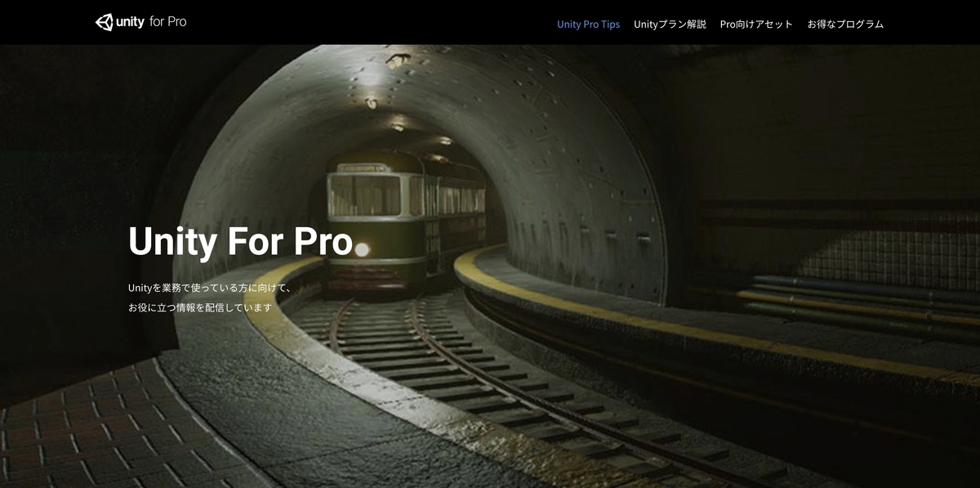Viewport: 980px width, 488px height.
Task: Select the text "Unityを業務で使っている方に向けて、"
Action: click(x=210, y=288)
